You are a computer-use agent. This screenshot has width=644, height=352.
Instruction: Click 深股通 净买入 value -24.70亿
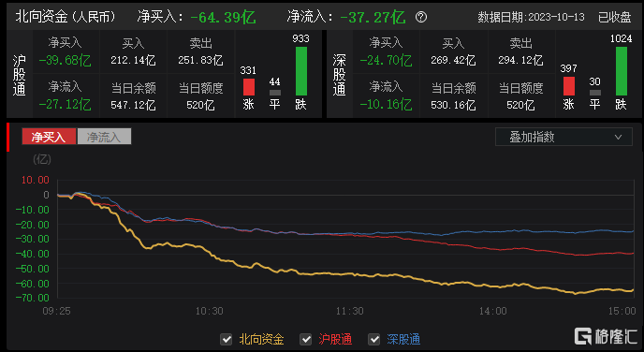(x=386, y=61)
